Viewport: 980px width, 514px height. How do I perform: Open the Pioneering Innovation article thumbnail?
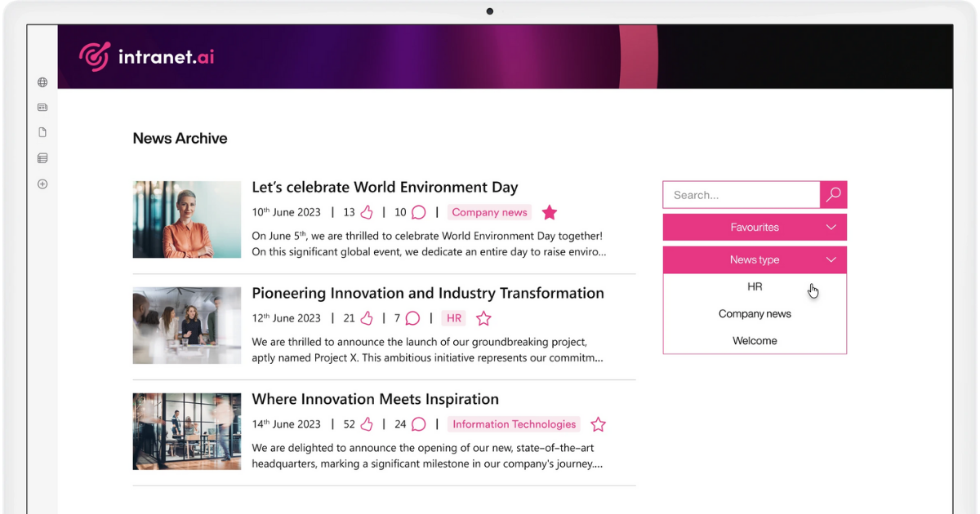187,326
